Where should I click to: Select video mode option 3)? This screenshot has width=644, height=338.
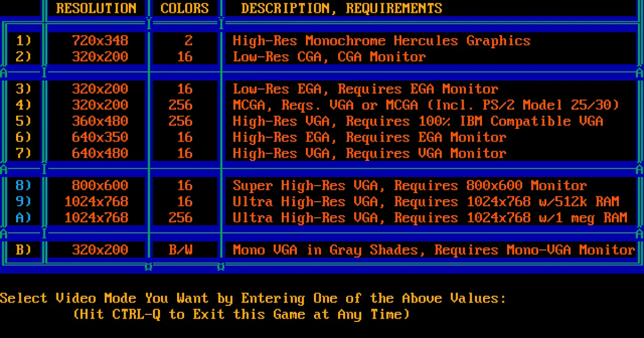pos(23,89)
